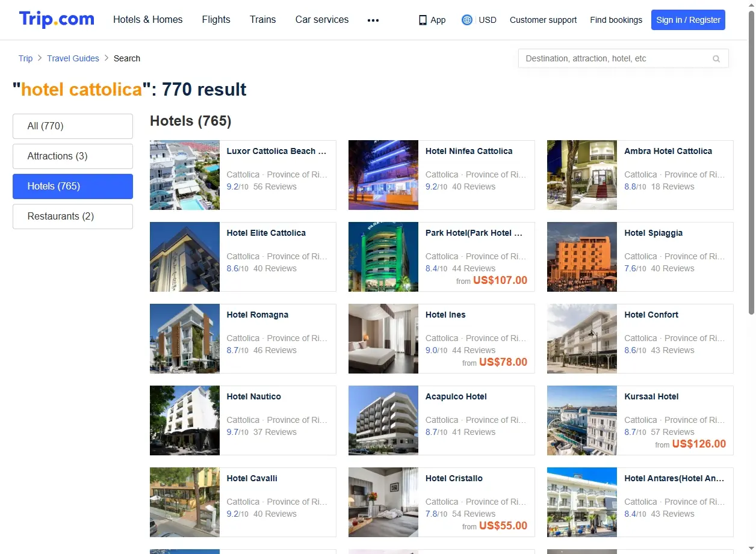The width and height of the screenshot is (756, 554).
Task: Open Acapulco Hotel photo thumbnail
Action: click(x=383, y=420)
